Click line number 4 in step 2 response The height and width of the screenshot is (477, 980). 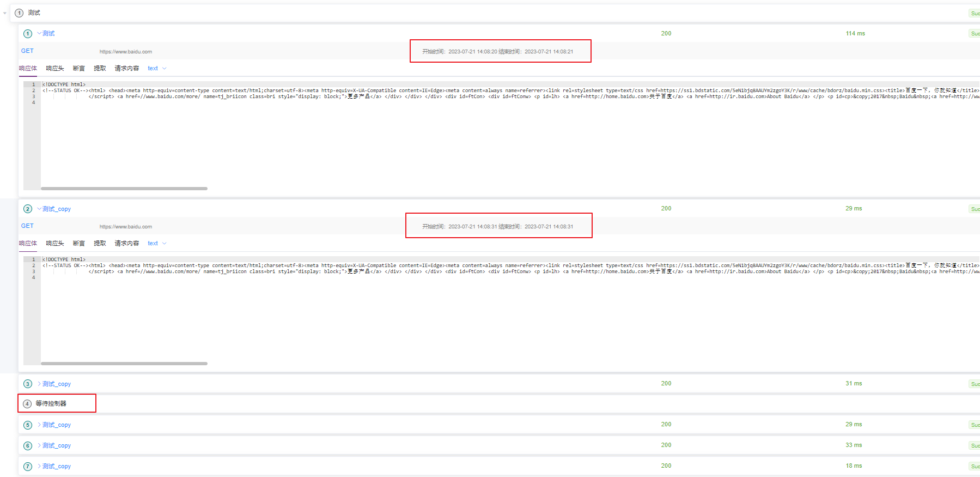pos(33,277)
